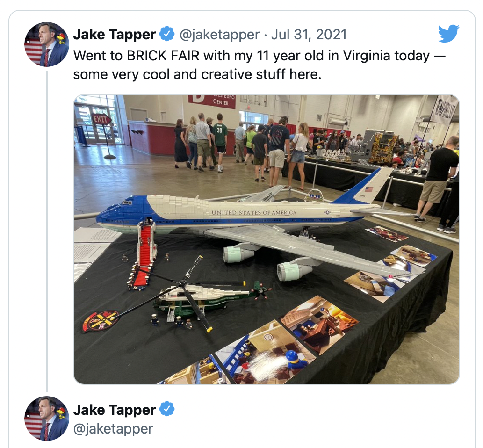Image resolution: width=483 pixels, height=448 pixels.
Task: Click the bottom Jake Tapper display name
Action: click(114, 410)
